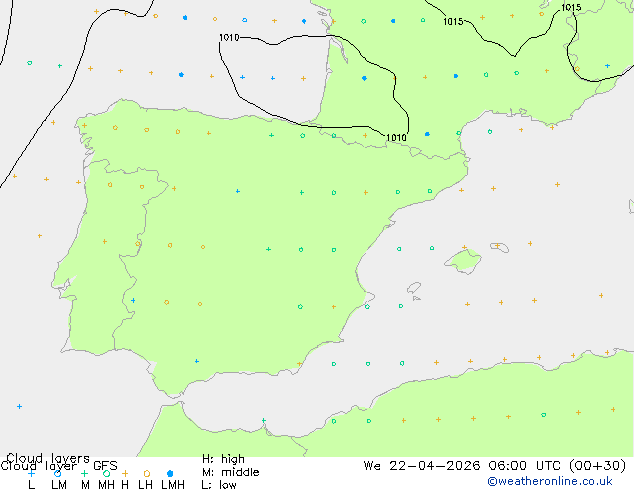The width and height of the screenshot is (634, 490).
Task: Click the orange circle legend symbol for LH
Action: click(147, 473)
